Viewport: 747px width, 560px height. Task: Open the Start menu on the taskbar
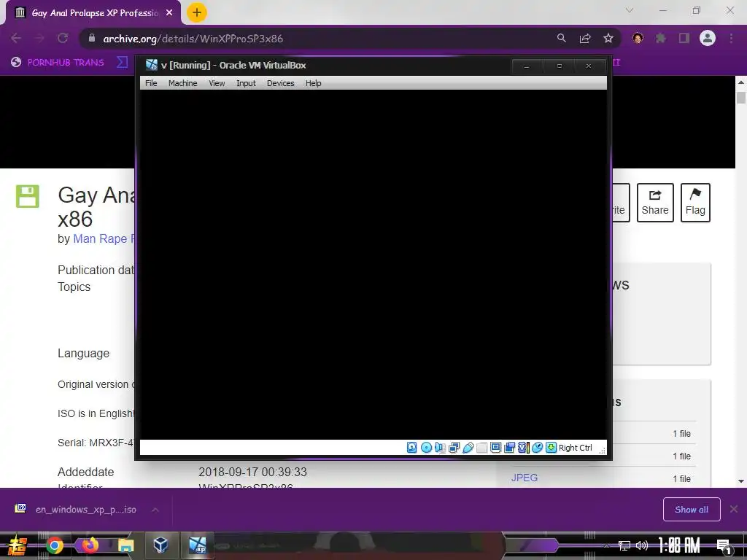18,545
